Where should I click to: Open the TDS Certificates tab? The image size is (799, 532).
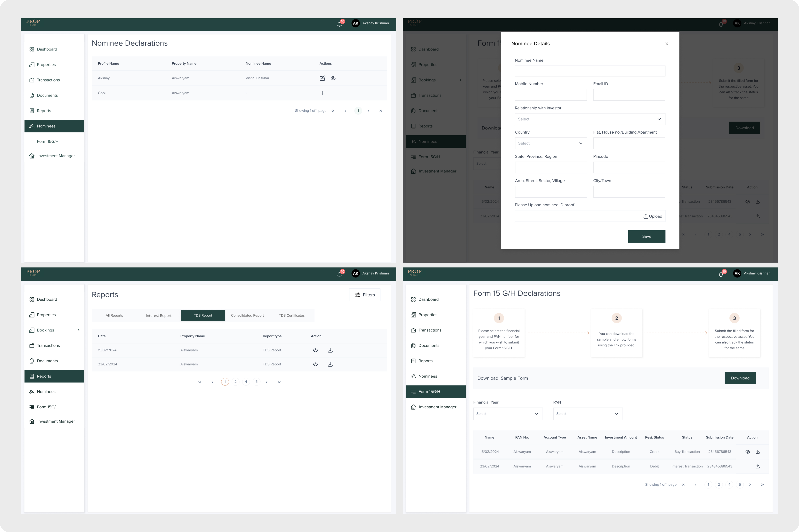coord(292,316)
